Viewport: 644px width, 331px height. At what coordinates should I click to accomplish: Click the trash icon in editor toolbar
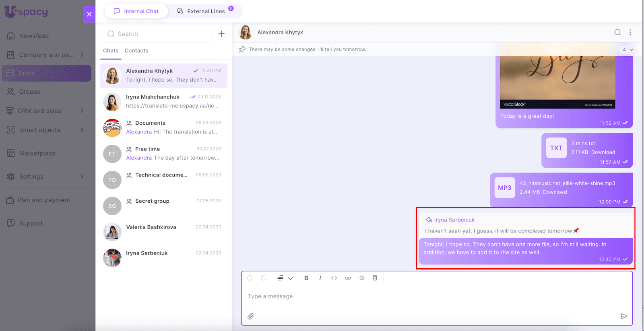pyautogui.click(x=375, y=278)
